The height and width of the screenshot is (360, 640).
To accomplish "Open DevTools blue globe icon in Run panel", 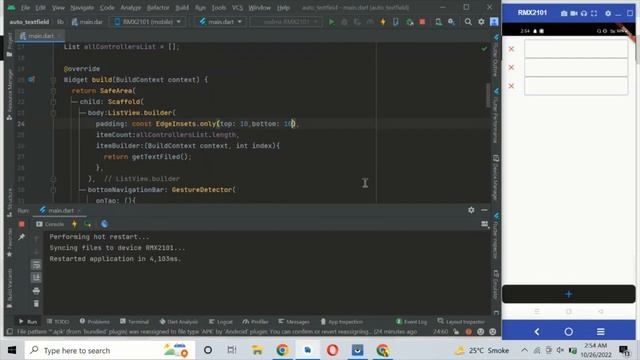I will point(104,224).
